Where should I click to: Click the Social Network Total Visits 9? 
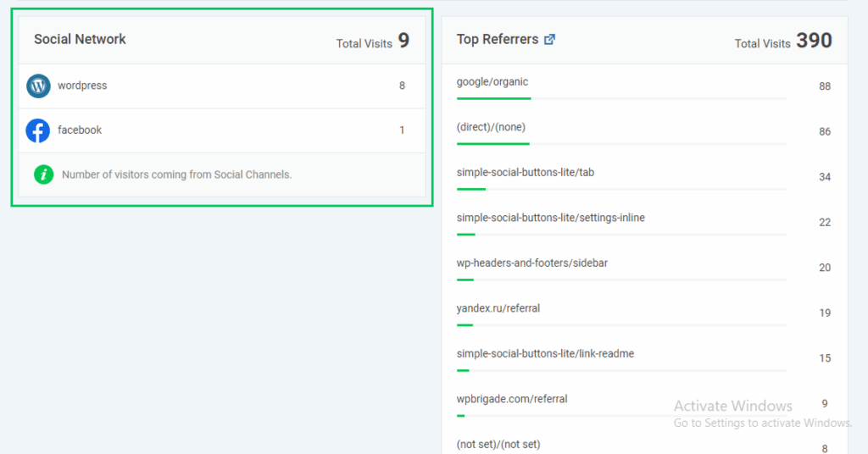coord(403,41)
